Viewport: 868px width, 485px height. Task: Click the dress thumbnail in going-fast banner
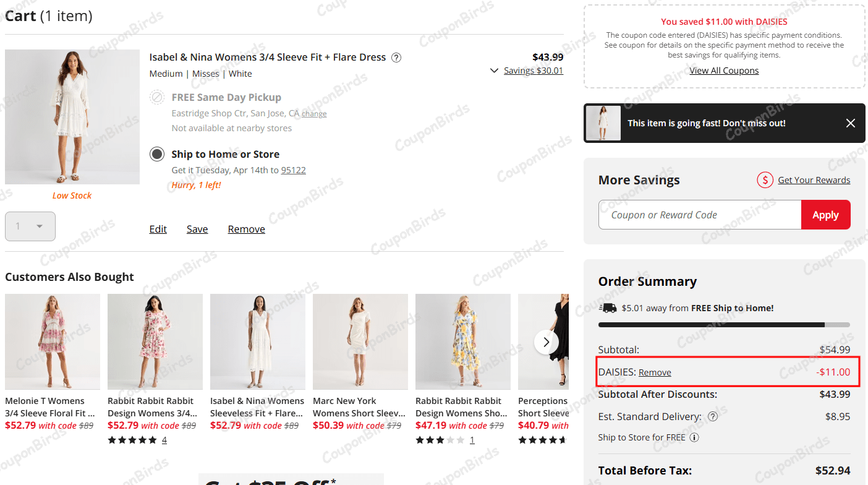(603, 123)
